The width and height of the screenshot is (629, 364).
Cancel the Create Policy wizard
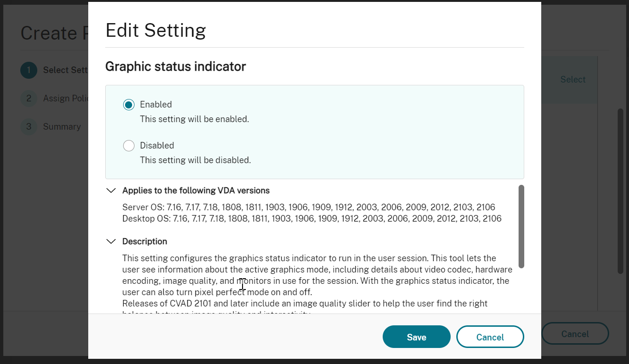[x=575, y=333]
